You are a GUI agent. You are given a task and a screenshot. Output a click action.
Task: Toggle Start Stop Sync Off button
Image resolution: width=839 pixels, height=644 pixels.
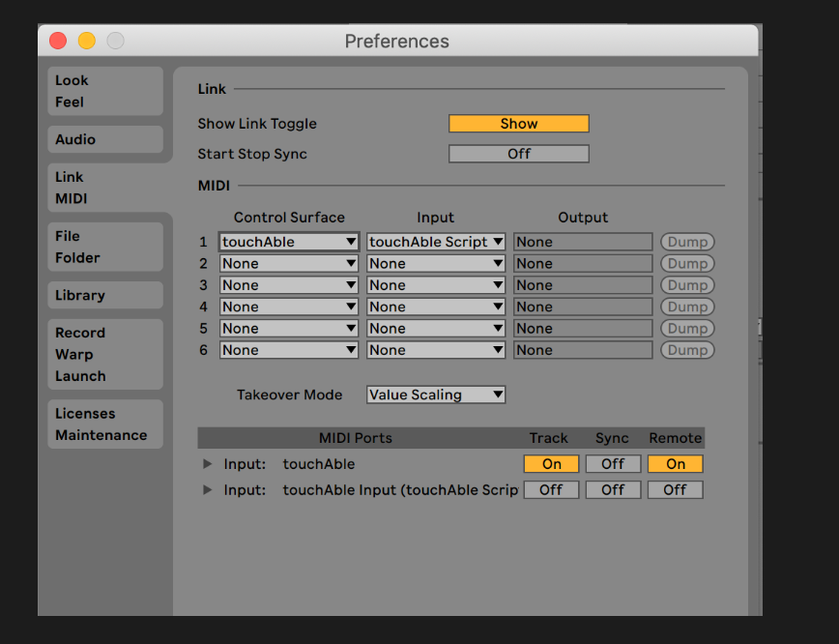tap(518, 154)
